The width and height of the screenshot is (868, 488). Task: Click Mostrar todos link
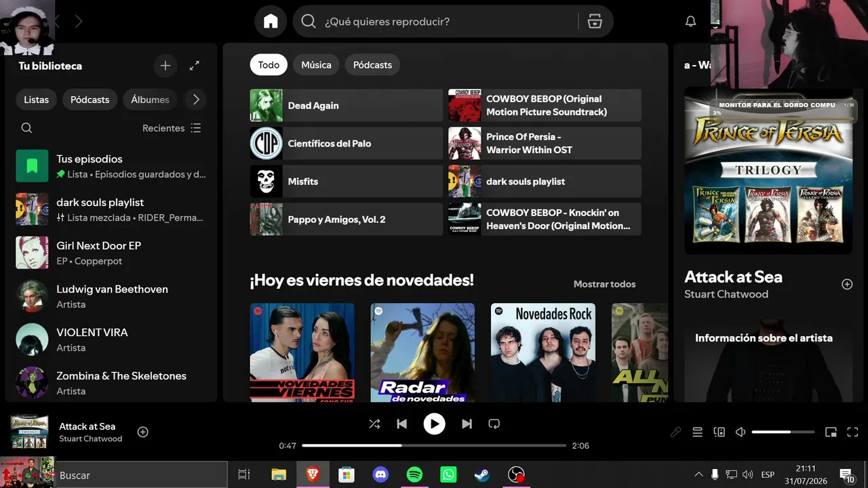click(x=605, y=284)
